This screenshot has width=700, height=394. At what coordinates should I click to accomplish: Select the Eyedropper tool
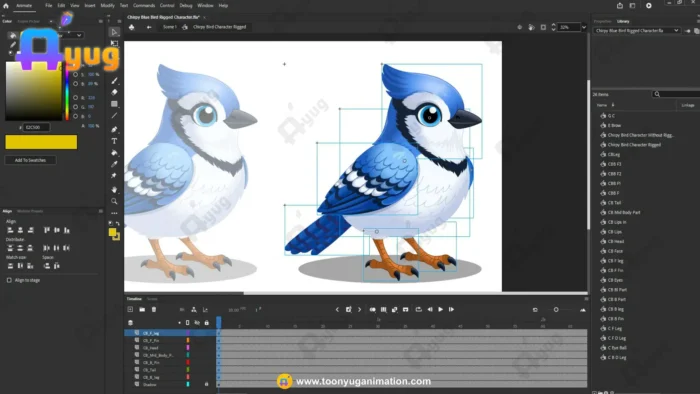(x=114, y=164)
